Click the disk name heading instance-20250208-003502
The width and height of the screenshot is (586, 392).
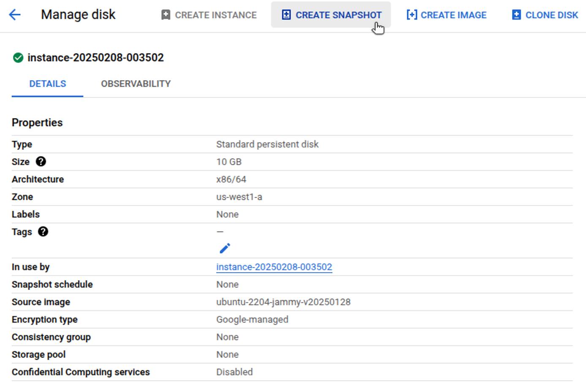tap(96, 57)
